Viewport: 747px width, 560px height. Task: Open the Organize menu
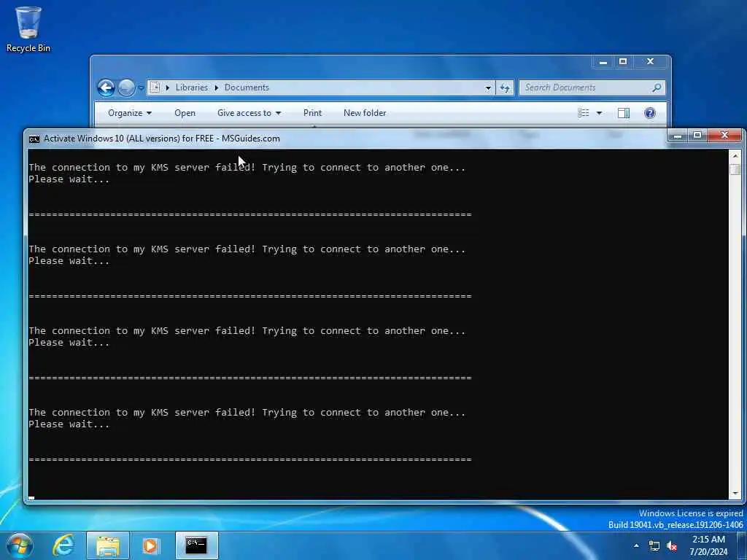coord(130,113)
